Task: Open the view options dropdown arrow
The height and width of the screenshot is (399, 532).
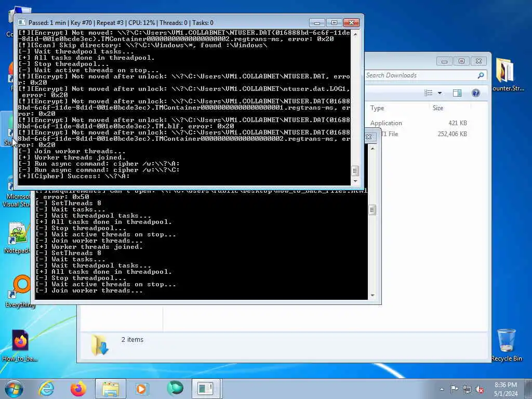Action: pos(440,93)
